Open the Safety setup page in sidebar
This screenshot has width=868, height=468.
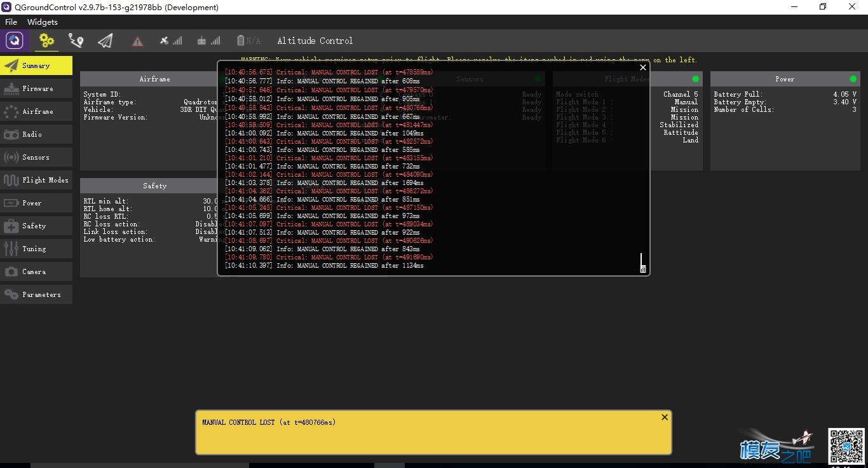coord(36,226)
